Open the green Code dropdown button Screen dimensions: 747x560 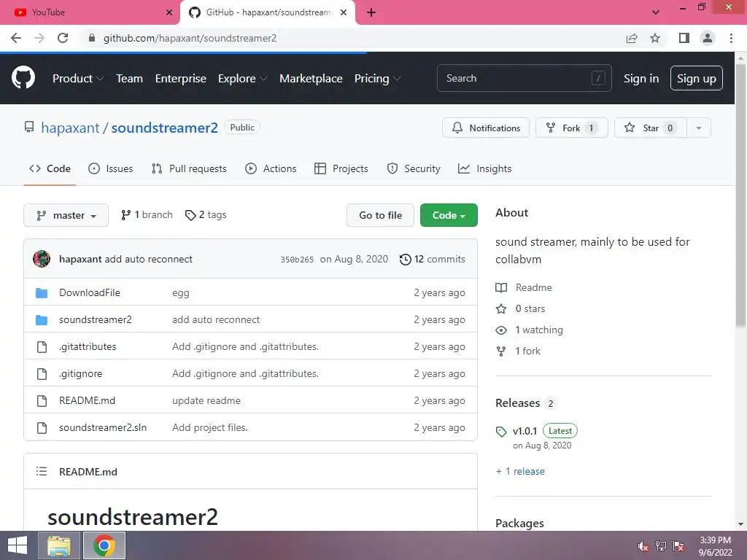(449, 215)
